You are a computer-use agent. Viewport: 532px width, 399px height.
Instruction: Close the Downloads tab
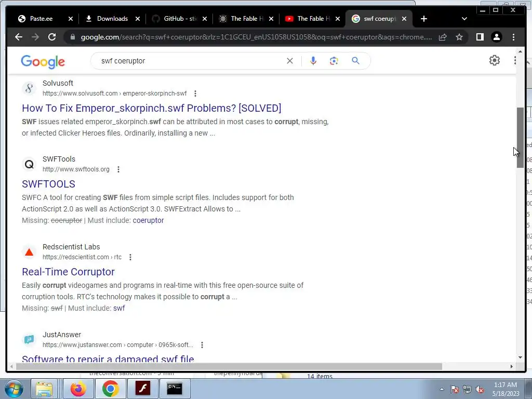point(137,19)
